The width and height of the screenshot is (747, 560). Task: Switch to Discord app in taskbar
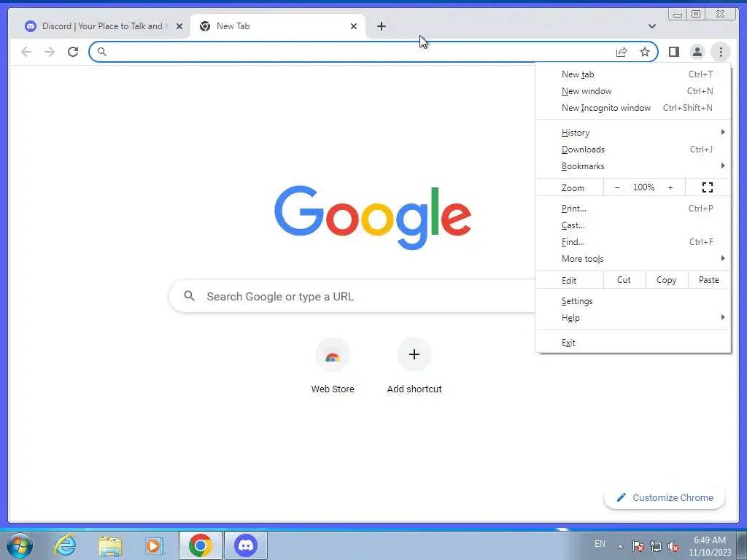tap(246, 545)
